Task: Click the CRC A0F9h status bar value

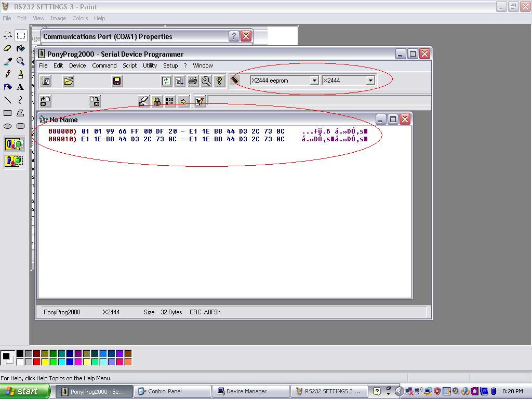Action: [205, 312]
